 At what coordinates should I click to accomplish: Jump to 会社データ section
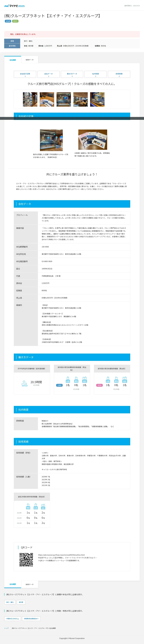(x=48, y=75)
